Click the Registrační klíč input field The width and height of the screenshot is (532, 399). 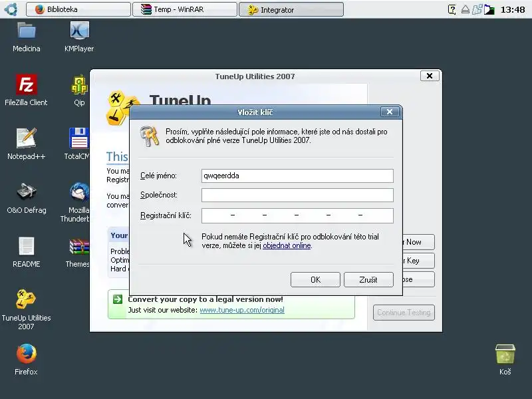(297, 215)
